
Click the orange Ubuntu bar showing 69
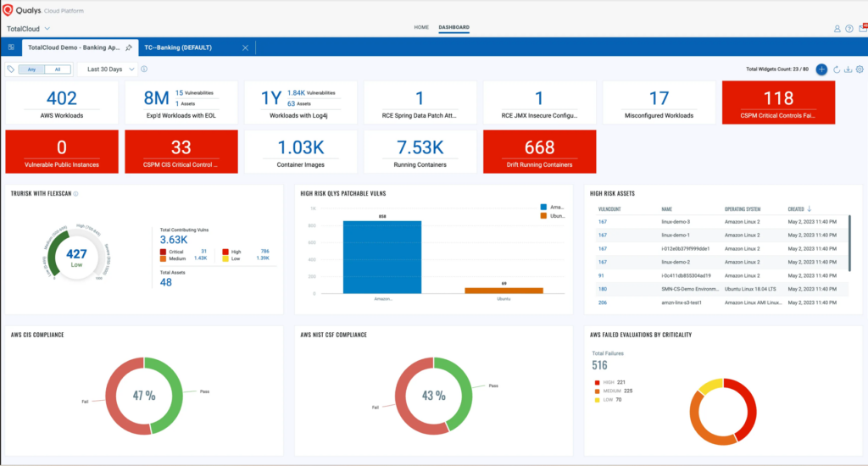(x=504, y=291)
